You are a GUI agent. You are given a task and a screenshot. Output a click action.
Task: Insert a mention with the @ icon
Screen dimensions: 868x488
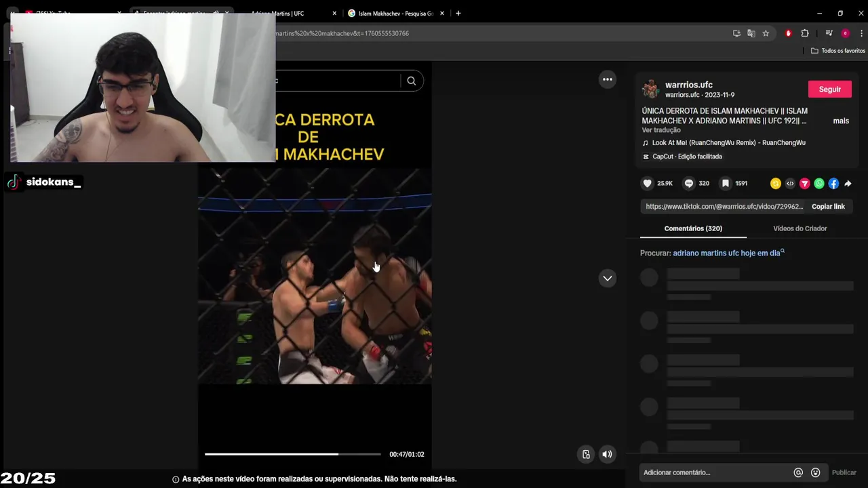(798, 472)
